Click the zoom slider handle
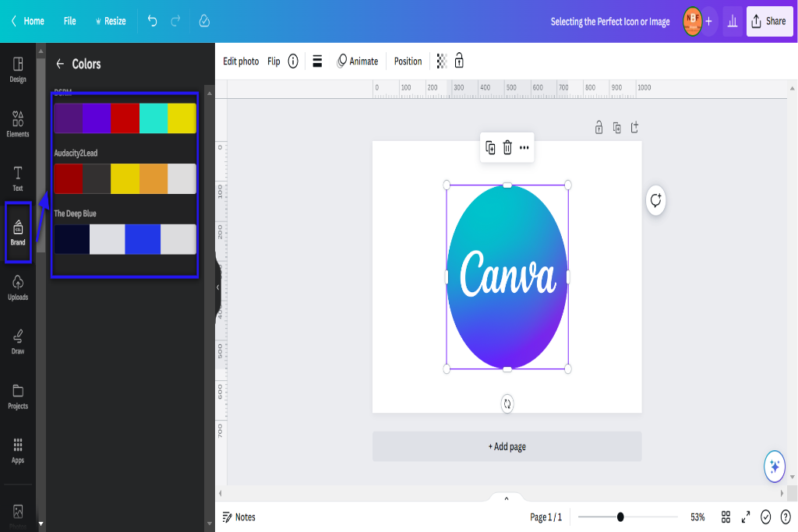The image size is (798, 532). pyautogui.click(x=620, y=516)
